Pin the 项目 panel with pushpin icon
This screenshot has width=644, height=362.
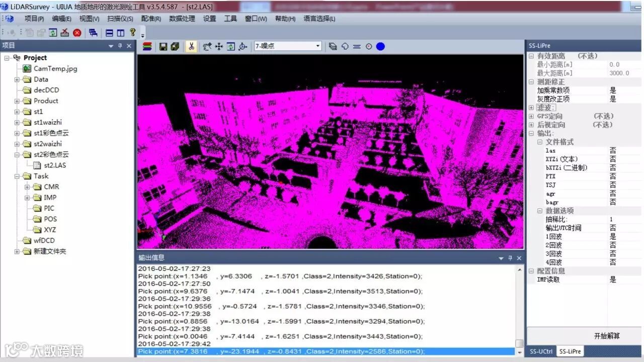120,46
